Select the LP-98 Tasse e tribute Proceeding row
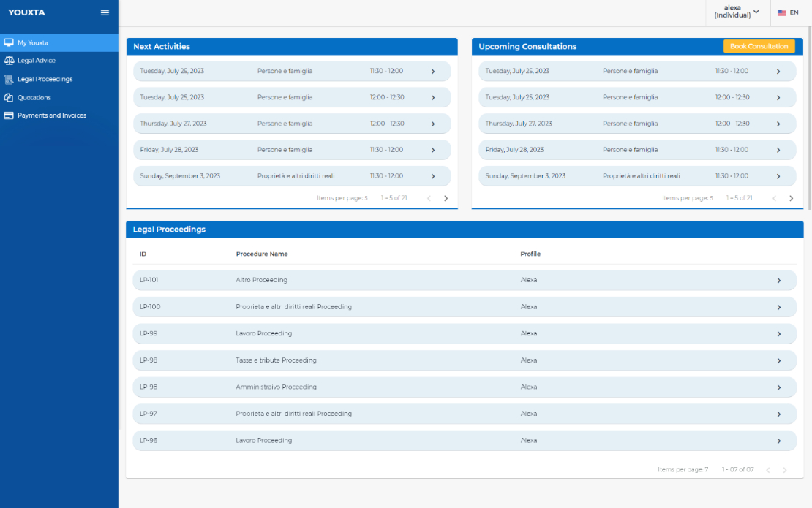Screen dimensions: 812x508 coord(465,360)
